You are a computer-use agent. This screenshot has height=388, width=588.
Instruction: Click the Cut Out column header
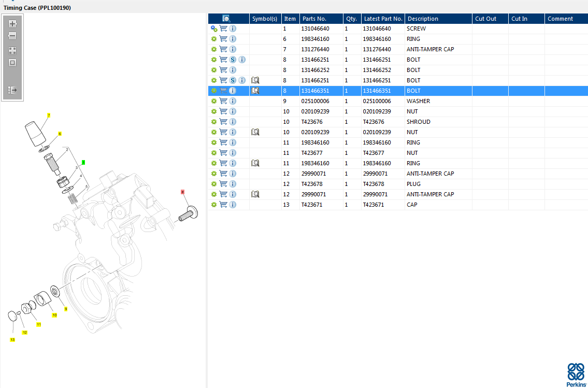point(490,19)
